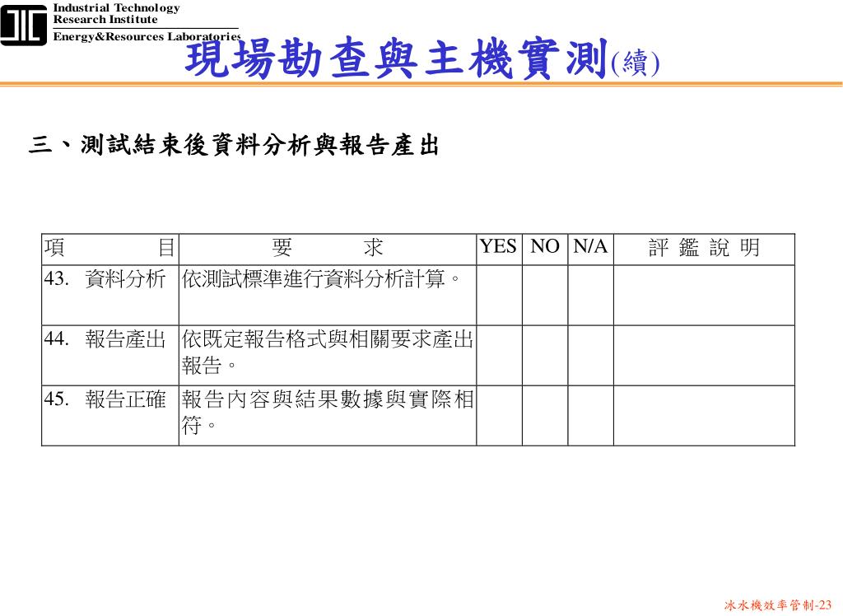This screenshot has height=616, width=843.
Task: Click the 要求 column header
Action: [328, 249]
